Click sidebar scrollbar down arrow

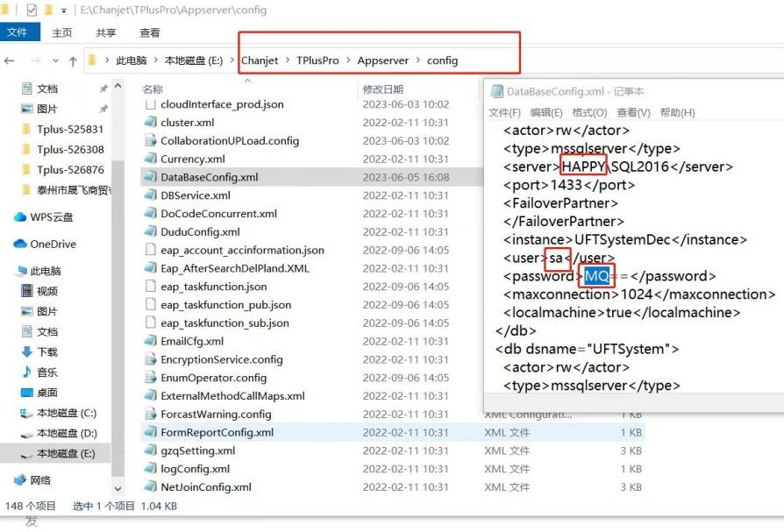click(118, 489)
